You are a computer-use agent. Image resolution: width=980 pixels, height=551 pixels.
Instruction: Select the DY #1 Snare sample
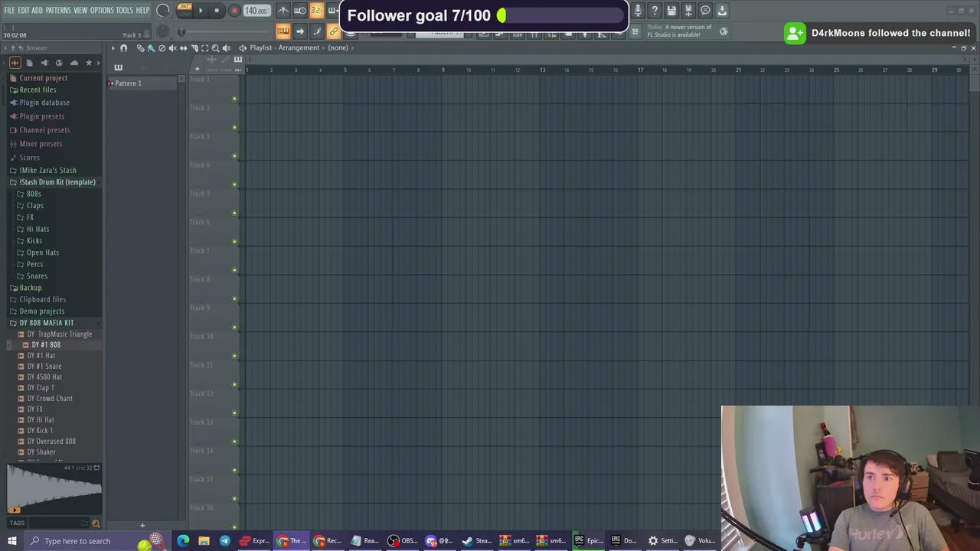click(x=44, y=366)
